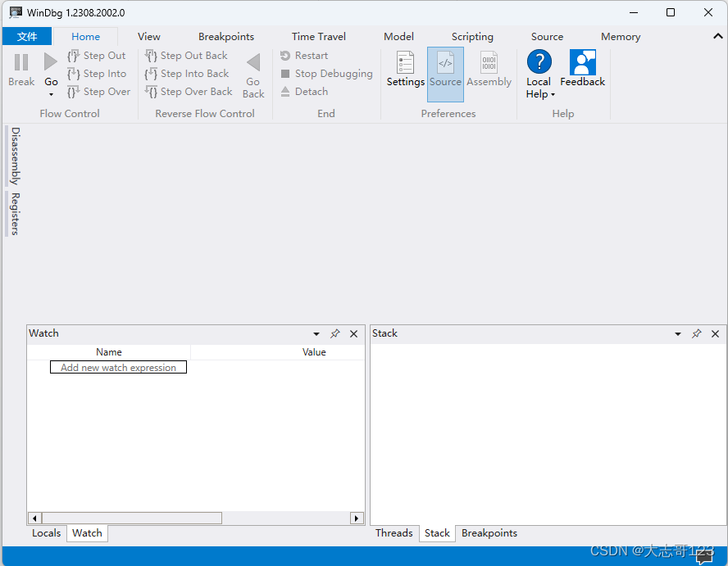Toggle Assembly mode in Preferences

(x=489, y=70)
